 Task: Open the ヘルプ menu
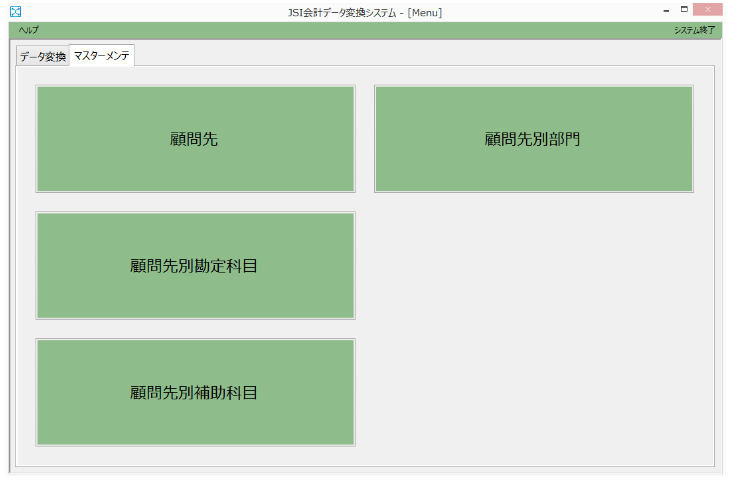pyautogui.click(x=28, y=30)
